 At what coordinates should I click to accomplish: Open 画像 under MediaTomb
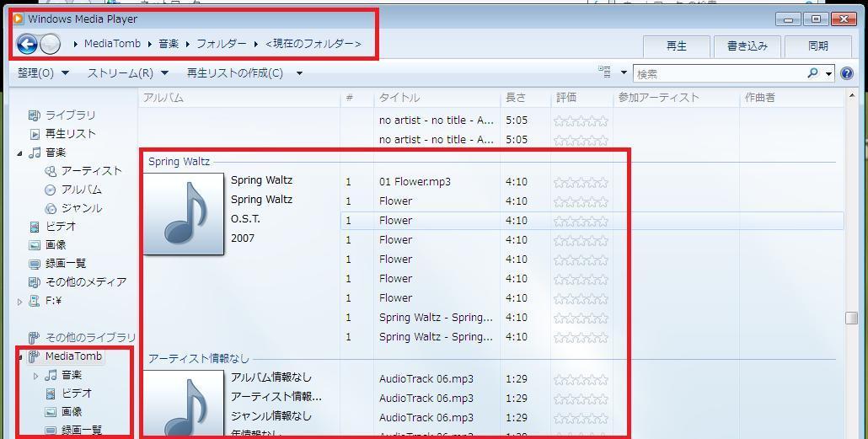coord(72,411)
